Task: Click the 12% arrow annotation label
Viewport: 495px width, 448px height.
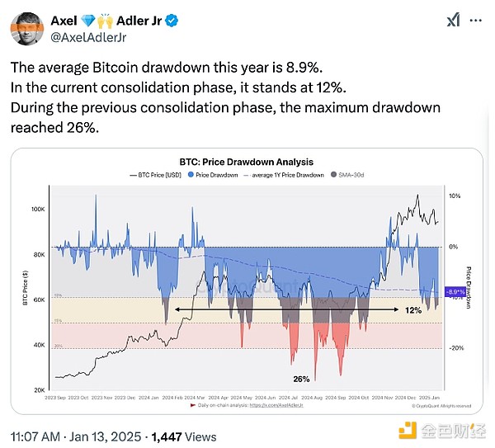Action: (413, 310)
